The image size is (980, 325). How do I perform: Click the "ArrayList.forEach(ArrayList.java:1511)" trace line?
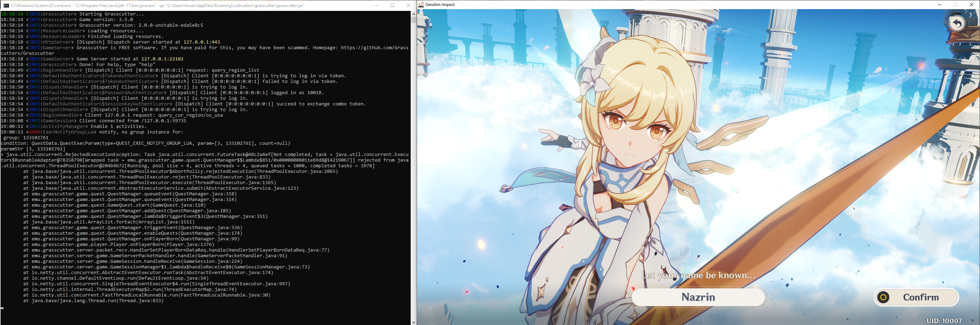109,222
